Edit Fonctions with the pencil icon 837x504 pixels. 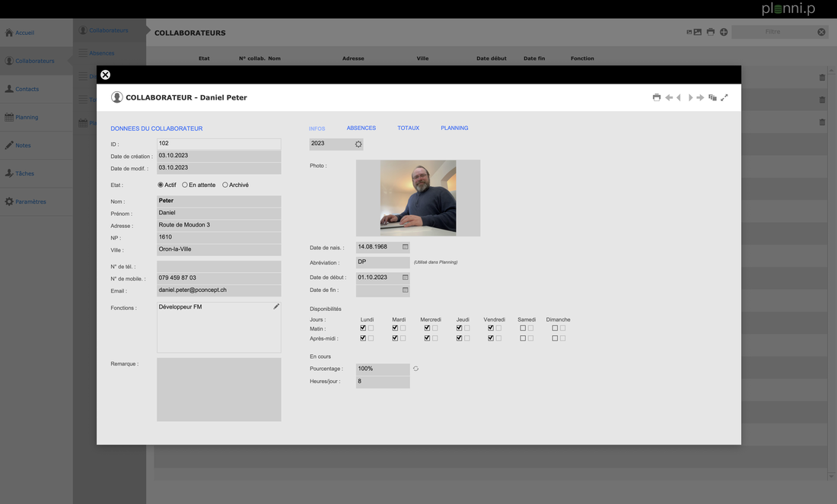pyautogui.click(x=276, y=307)
